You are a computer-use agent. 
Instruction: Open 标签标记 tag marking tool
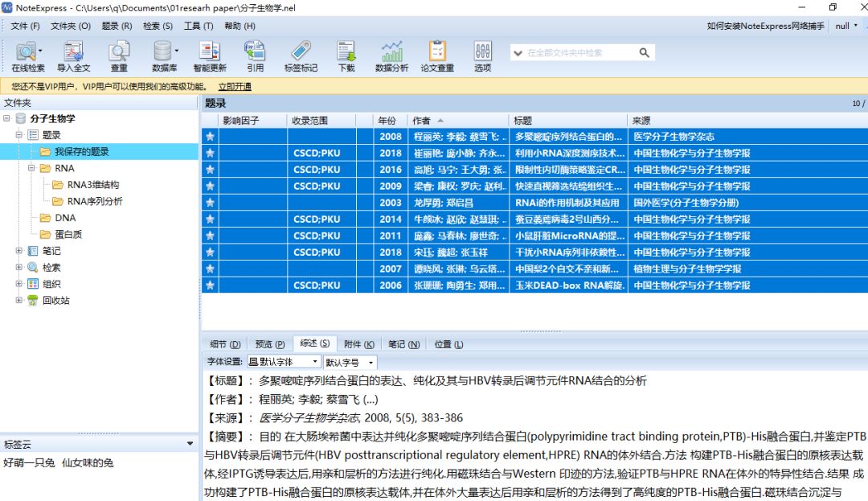[x=301, y=56]
